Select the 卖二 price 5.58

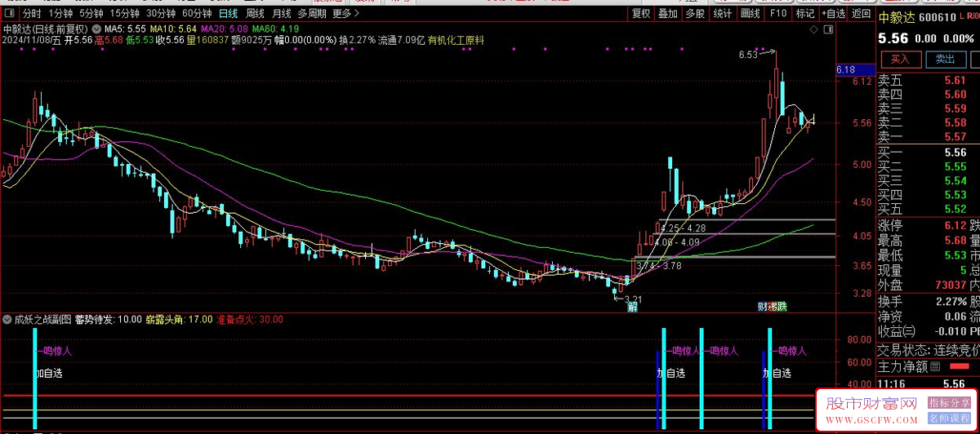tap(955, 122)
